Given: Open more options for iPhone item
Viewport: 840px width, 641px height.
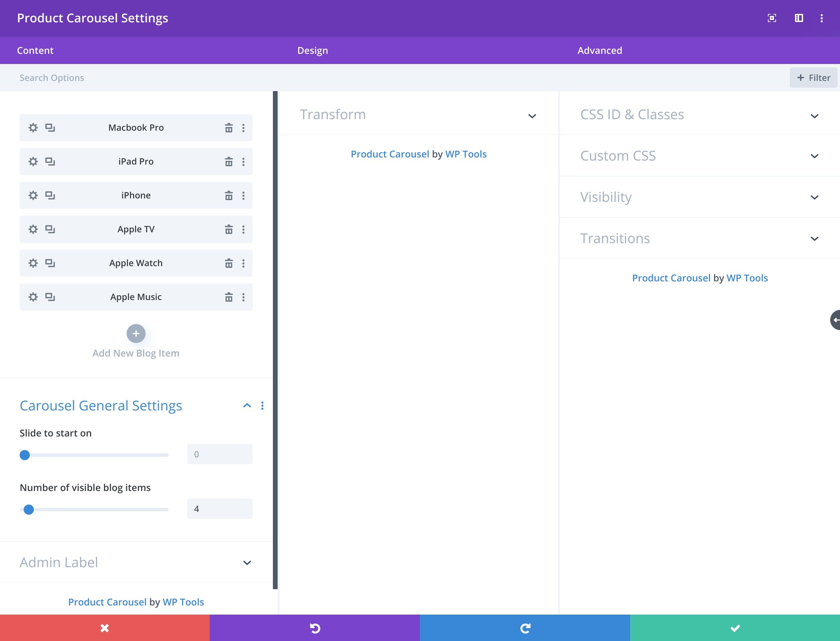Looking at the screenshot, I should click(243, 196).
